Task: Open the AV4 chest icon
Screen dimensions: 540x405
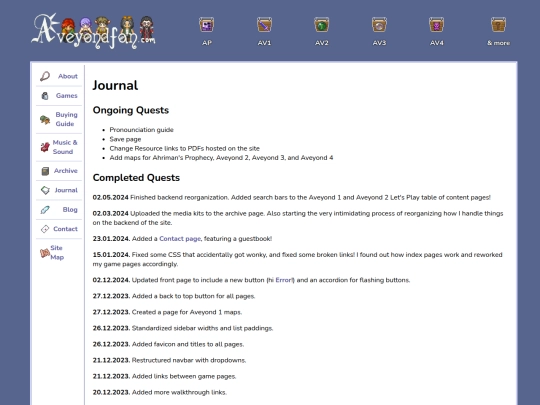Action: coord(437,25)
